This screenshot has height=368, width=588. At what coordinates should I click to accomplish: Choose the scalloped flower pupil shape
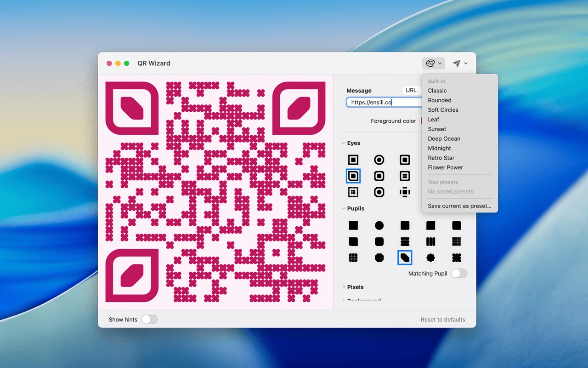[430, 258]
